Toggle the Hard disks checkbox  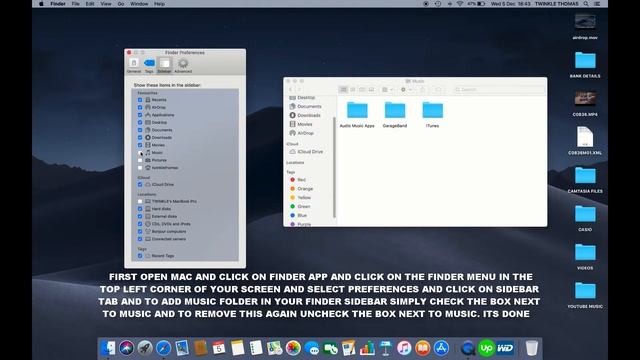[140, 209]
